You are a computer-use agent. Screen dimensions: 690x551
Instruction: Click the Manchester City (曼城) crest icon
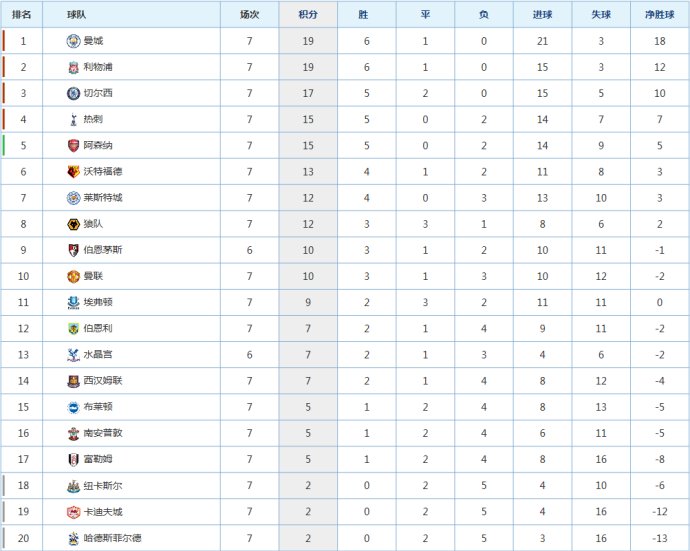pyautogui.click(x=73, y=41)
